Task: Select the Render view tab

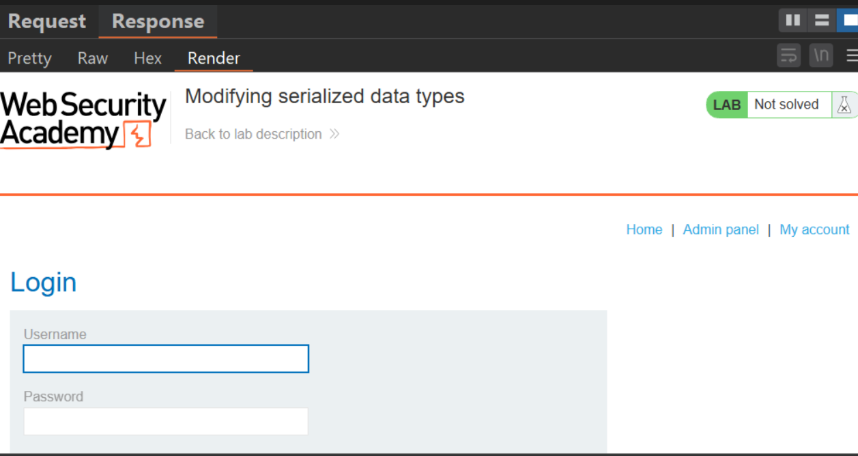Action: coord(213,58)
